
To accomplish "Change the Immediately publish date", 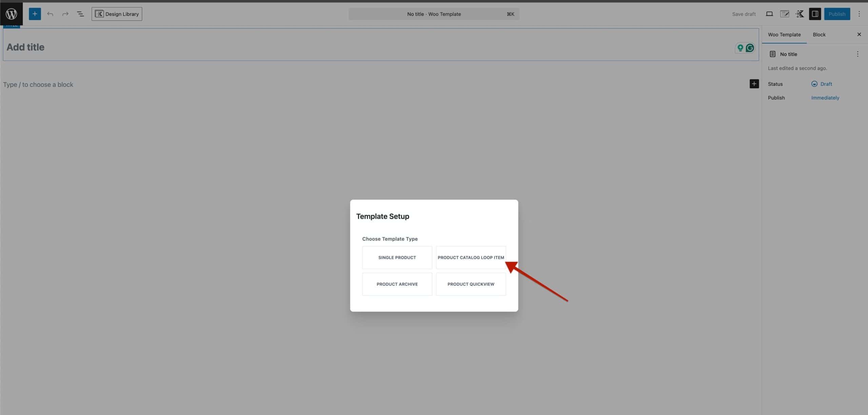I will [x=825, y=98].
